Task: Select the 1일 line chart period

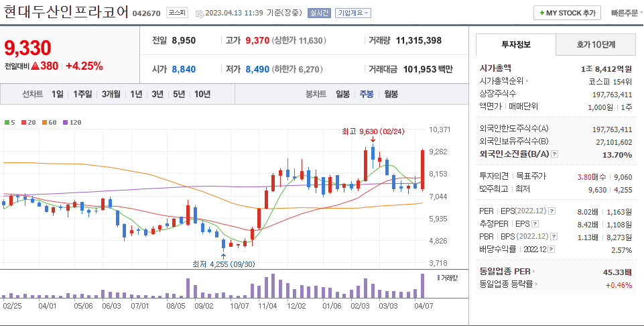Action: click(58, 94)
